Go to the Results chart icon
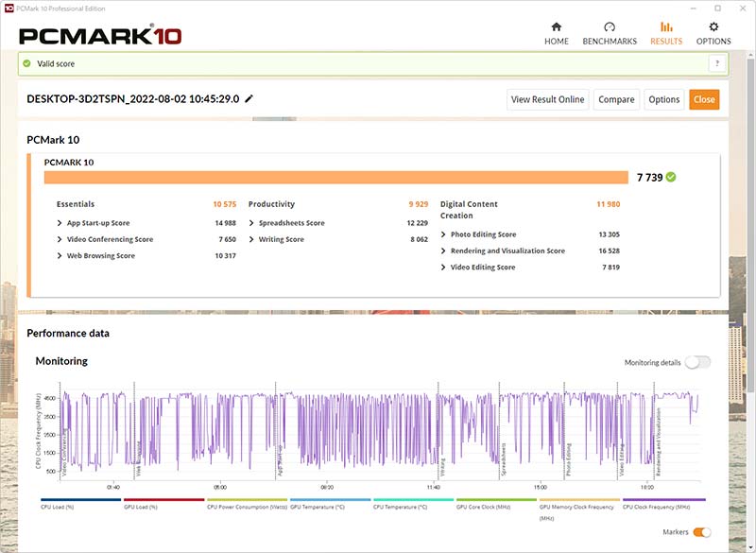Image resolution: width=756 pixels, height=553 pixels. [x=666, y=27]
